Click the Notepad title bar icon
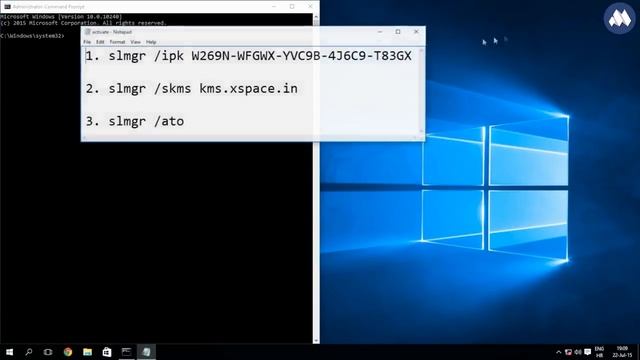Viewport: 640px width, 360px height. pos(87,32)
